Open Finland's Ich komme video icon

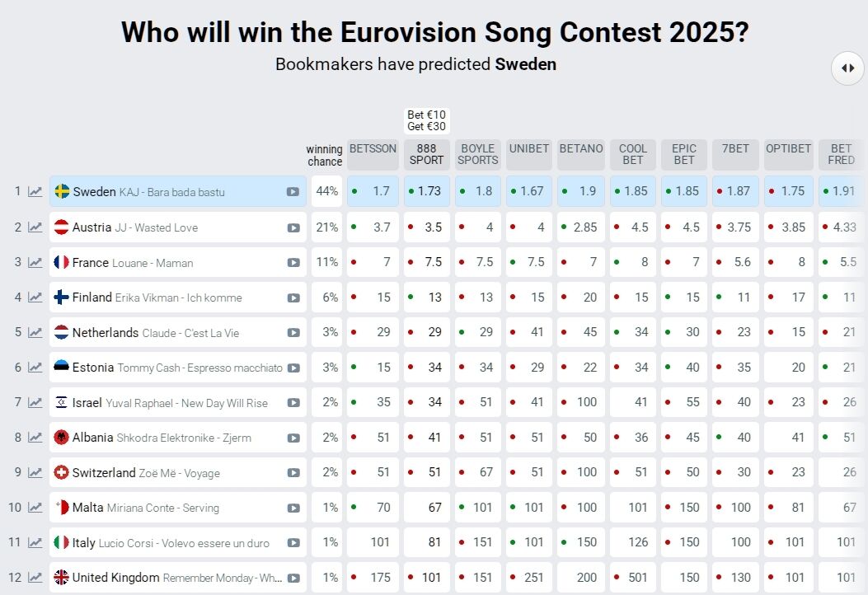pos(293,297)
